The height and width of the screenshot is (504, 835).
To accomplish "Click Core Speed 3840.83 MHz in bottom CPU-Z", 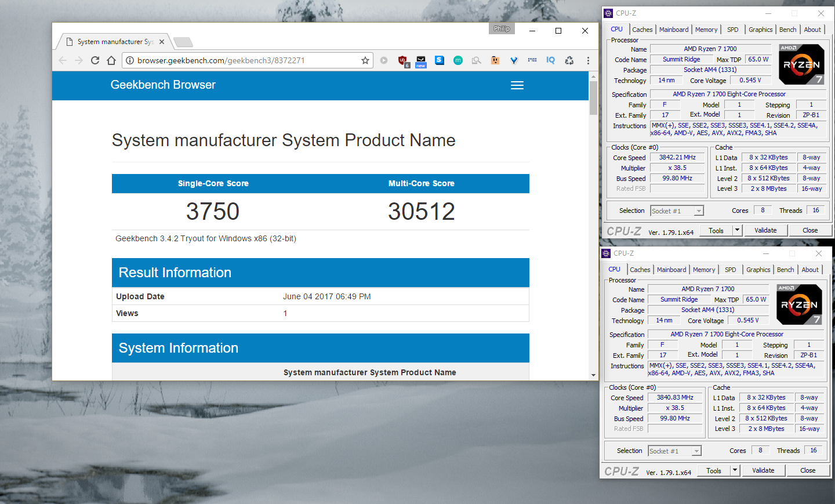I will pyautogui.click(x=675, y=397).
